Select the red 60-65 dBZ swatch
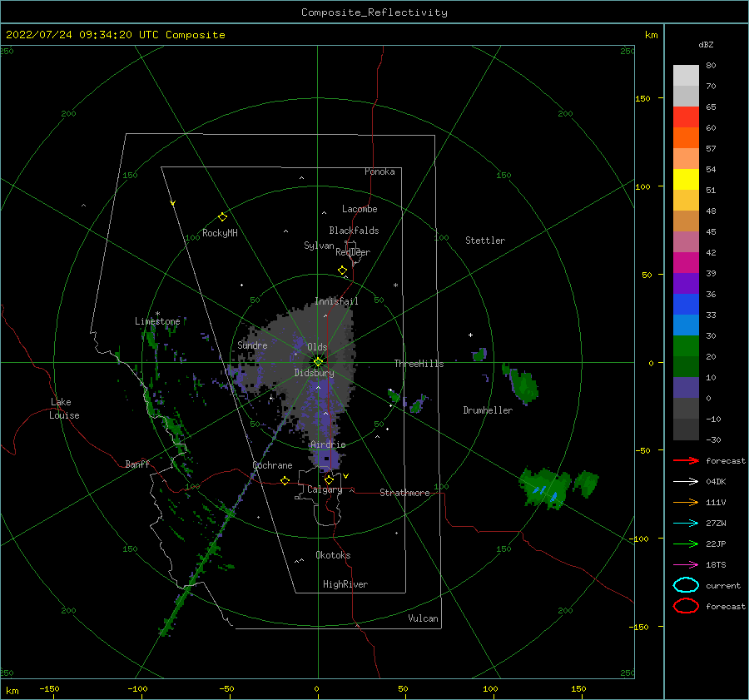The height and width of the screenshot is (700, 749). coord(686,117)
